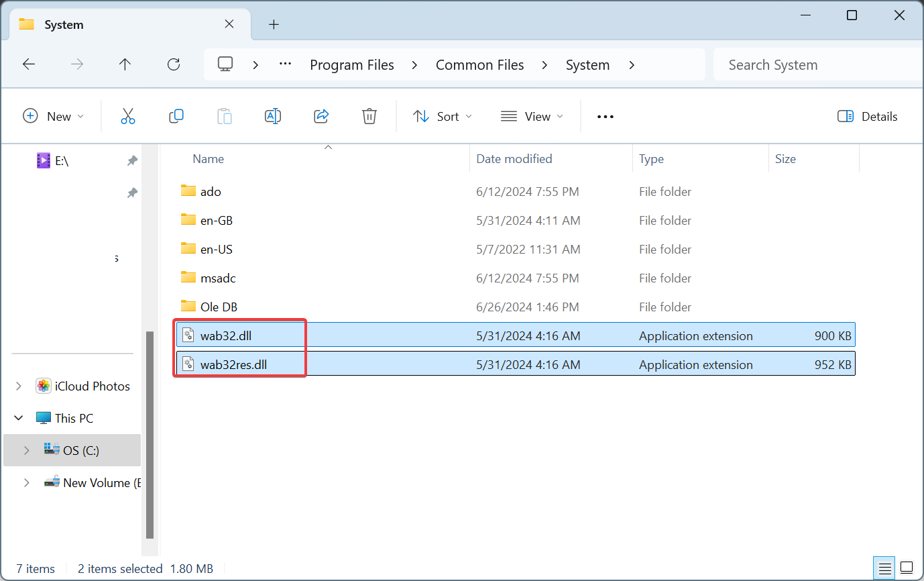
Task: Click chevron after System breadcrumb
Action: coord(631,65)
